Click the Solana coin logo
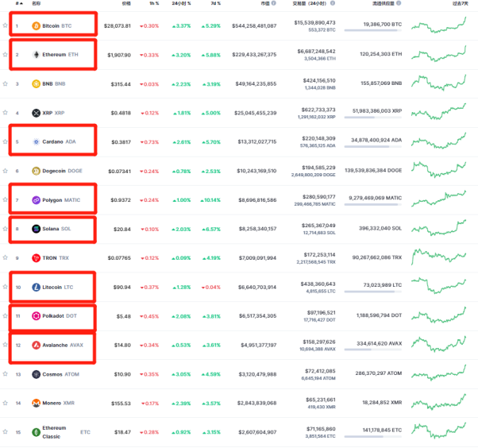Image resolution: width=478 pixels, height=448 pixels. pyautogui.click(x=36, y=229)
